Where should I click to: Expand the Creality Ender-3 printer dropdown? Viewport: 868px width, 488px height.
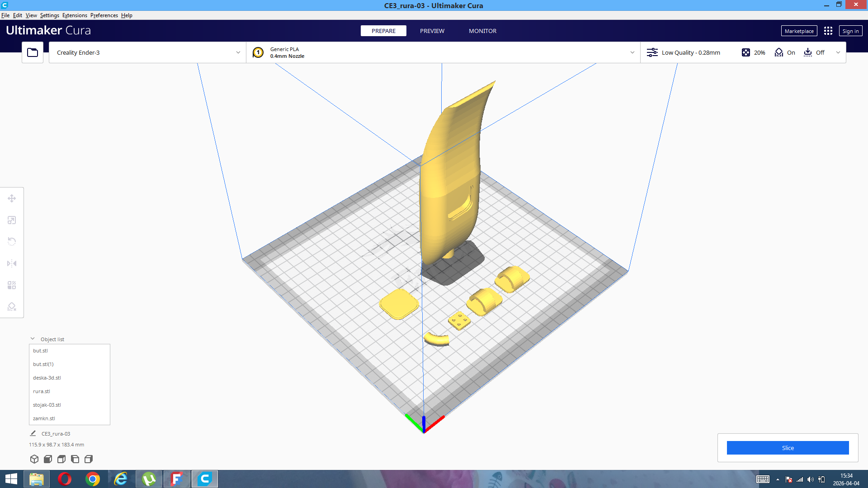pos(238,52)
